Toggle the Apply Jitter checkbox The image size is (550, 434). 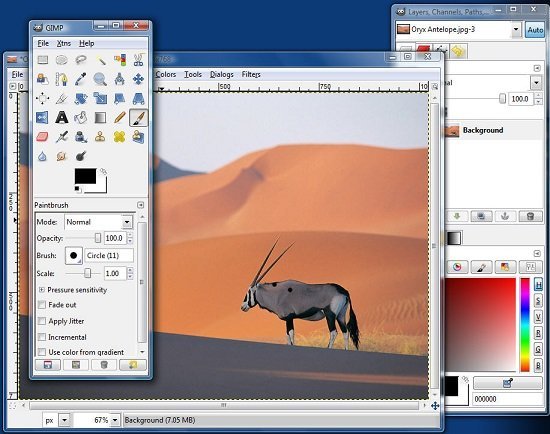coord(42,321)
